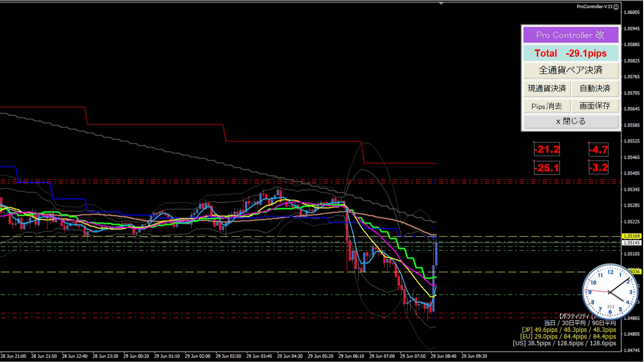This screenshot has height=362, width=644.
Task: Click the Pro Controller 改 title bar
Action: tap(571, 35)
